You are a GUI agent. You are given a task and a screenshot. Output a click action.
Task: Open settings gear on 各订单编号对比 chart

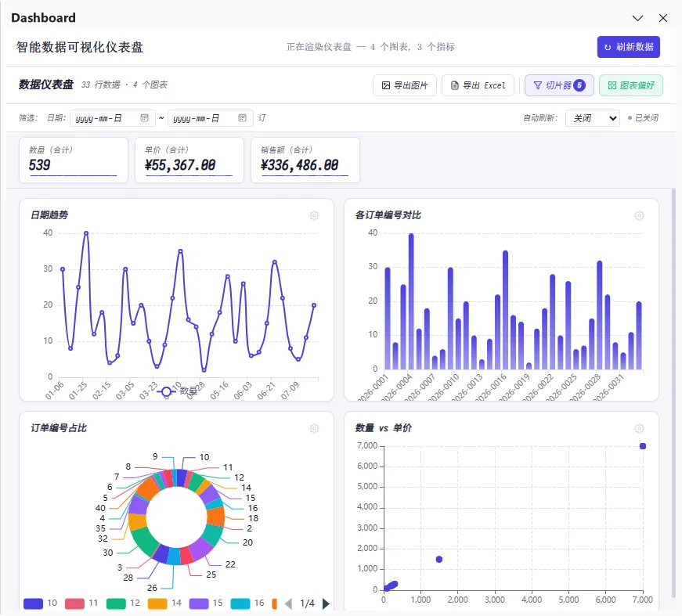coord(639,215)
